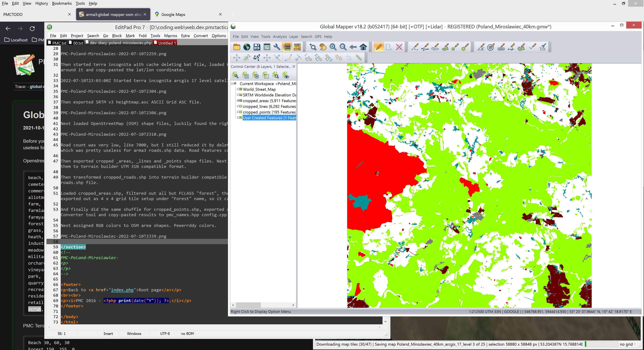Click the vertex editing node icon
The image size is (644, 350).
(x=257, y=58)
